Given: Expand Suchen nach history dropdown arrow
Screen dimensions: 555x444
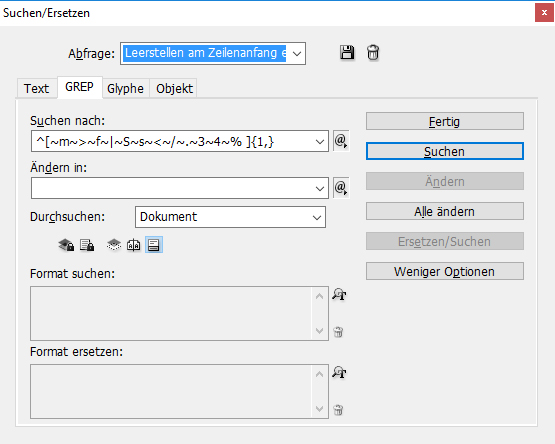Looking at the screenshot, I should tap(320, 142).
